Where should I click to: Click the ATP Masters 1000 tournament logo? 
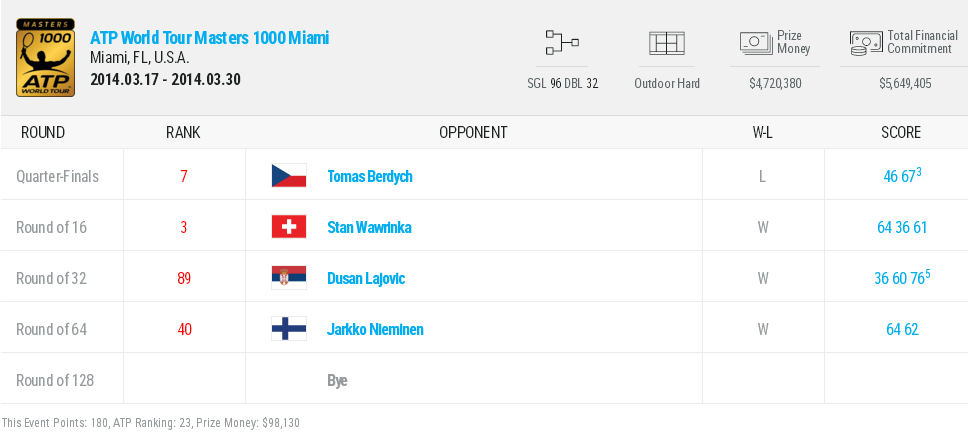point(45,59)
